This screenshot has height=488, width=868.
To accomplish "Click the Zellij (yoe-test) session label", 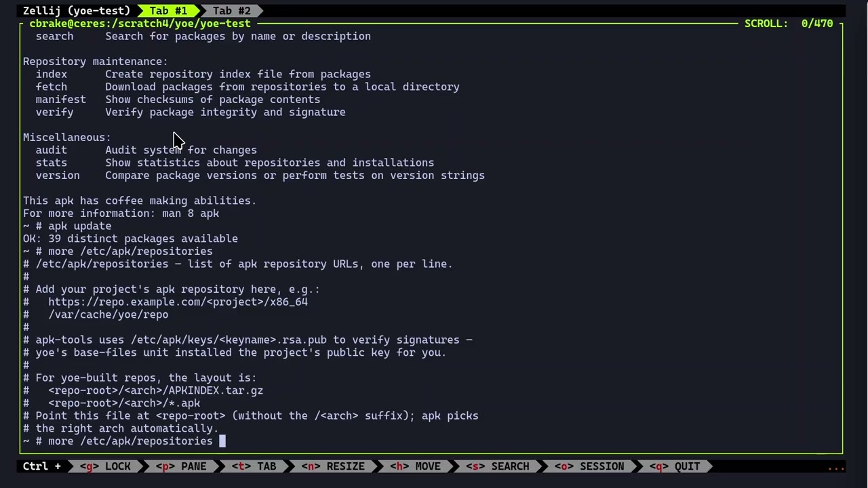I will 77,11.
